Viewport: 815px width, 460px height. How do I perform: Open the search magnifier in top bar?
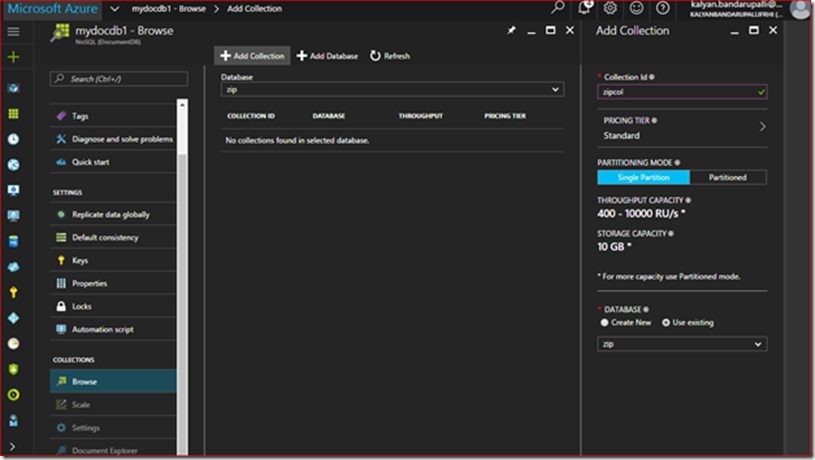tap(558, 8)
